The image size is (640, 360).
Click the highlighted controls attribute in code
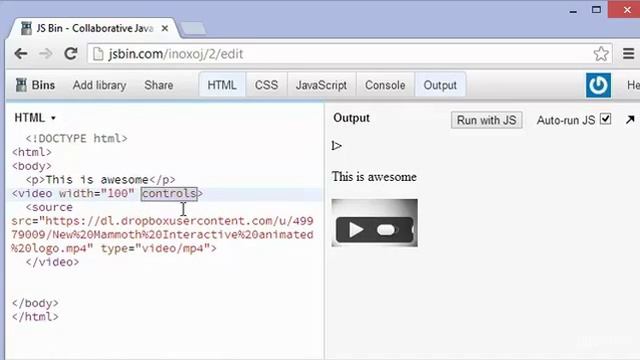pos(169,193)
